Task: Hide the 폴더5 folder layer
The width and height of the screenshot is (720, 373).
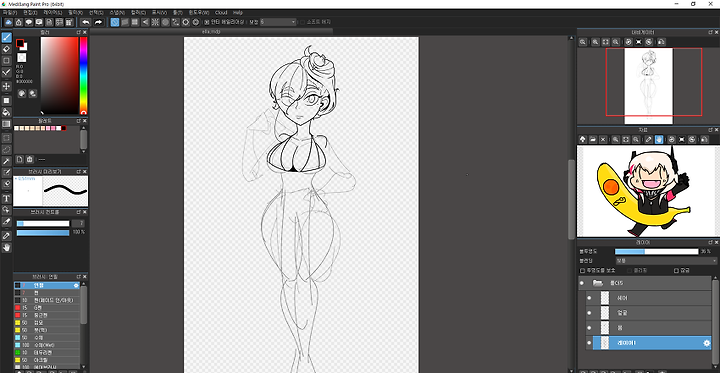Action: (582, 283)
